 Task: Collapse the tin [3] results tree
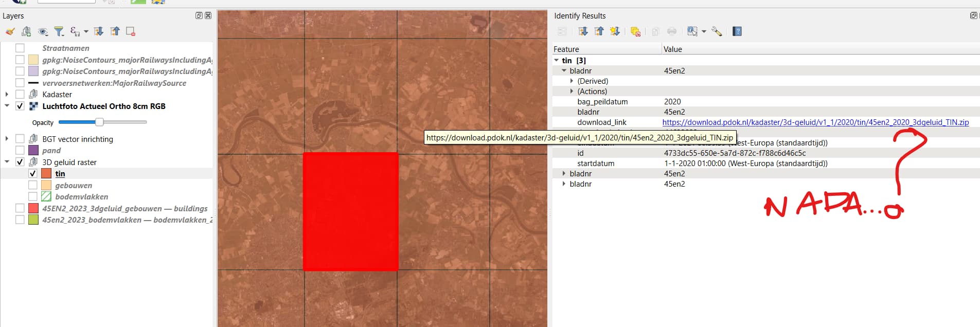[557, 60]
